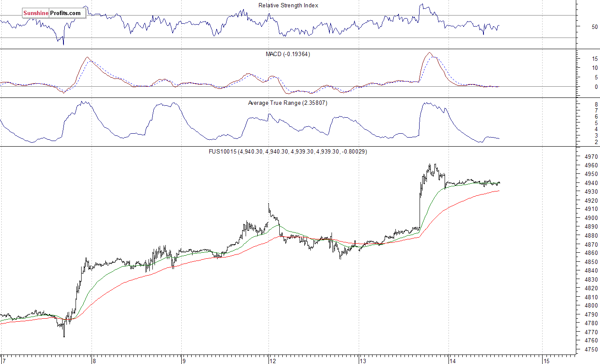Click the 4930 price axis label
This screenshot has width=600, height=364.
click(592, 191)
